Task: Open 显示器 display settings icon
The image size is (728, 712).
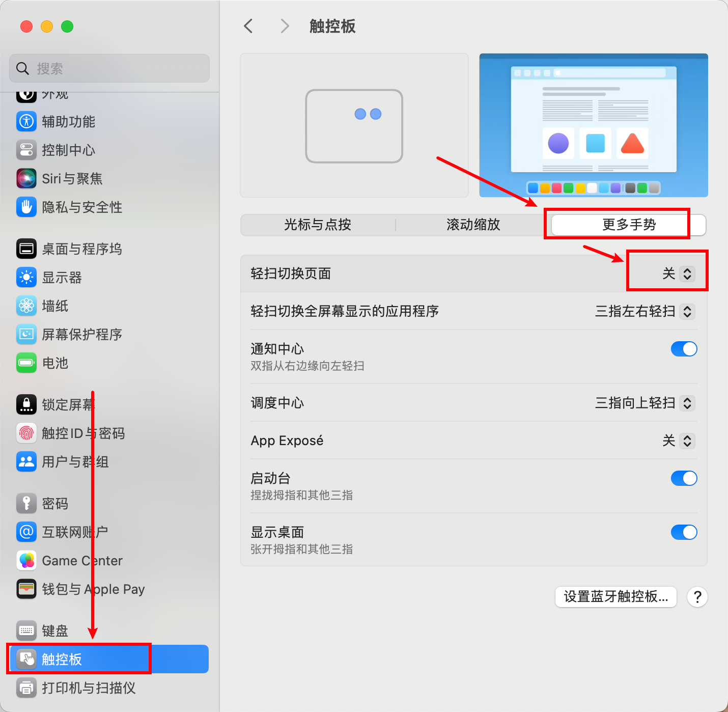Action: click(26, 277)
